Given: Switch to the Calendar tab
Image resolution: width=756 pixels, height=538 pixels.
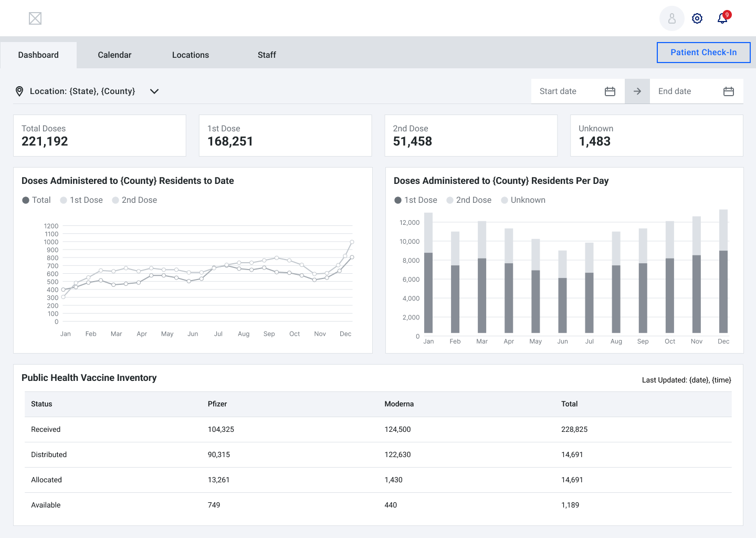Looking at the screenshot, I should coord(114,55).
